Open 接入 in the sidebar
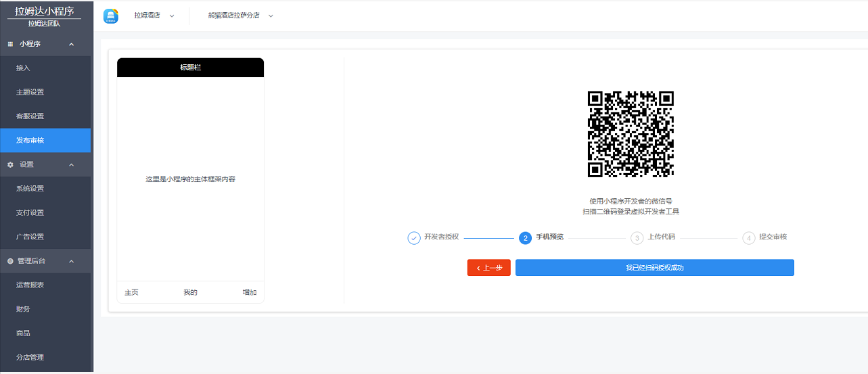The width and height of the screenshot is (868, 374). click(x=45, y=68)
